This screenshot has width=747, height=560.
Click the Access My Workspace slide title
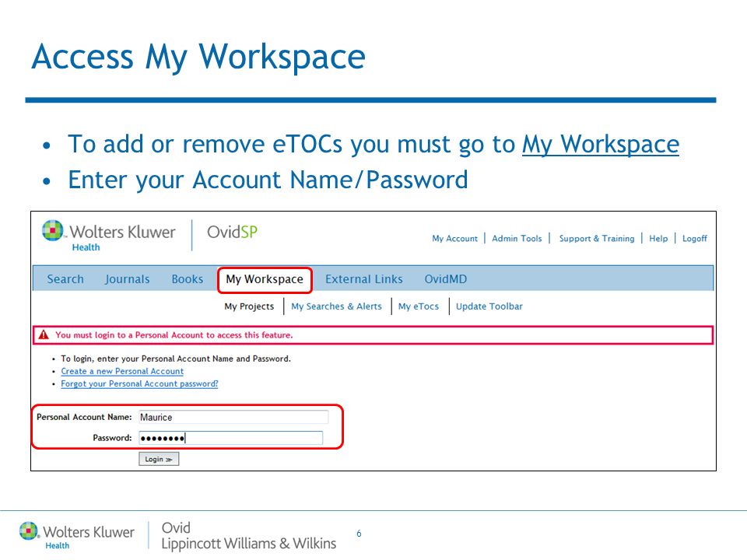pos(198,57)
